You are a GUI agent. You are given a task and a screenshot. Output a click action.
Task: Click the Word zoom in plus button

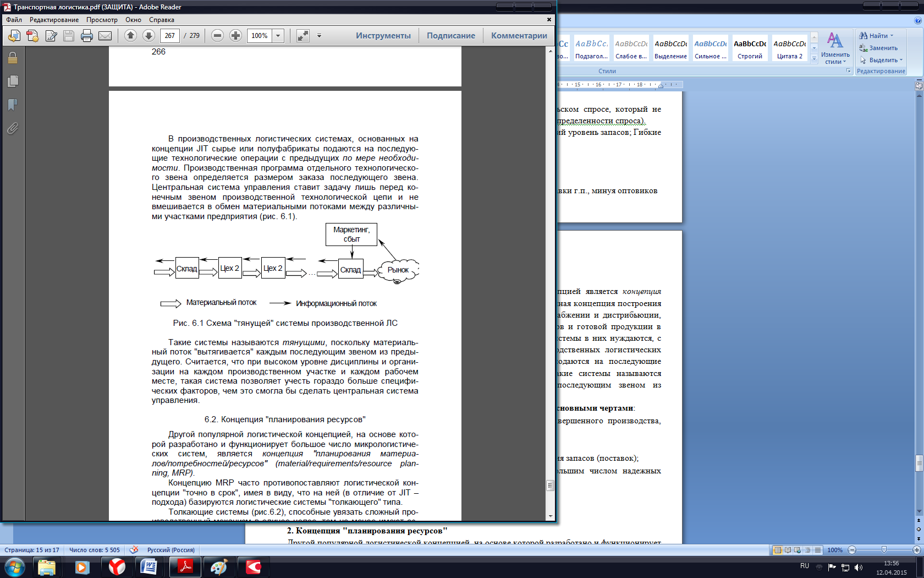coord(916,550)
